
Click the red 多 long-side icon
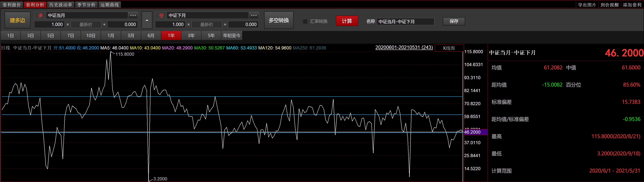coord(41,16)
